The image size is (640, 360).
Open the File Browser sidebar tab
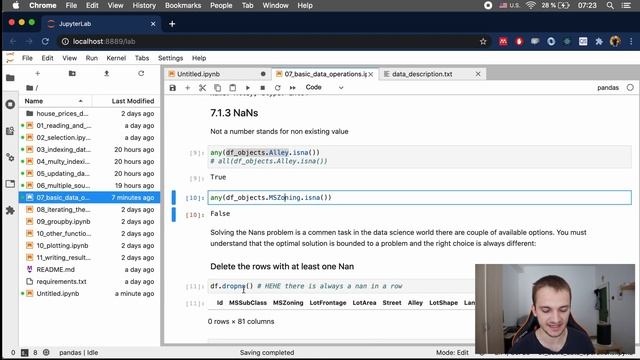(x=10, y=78)
